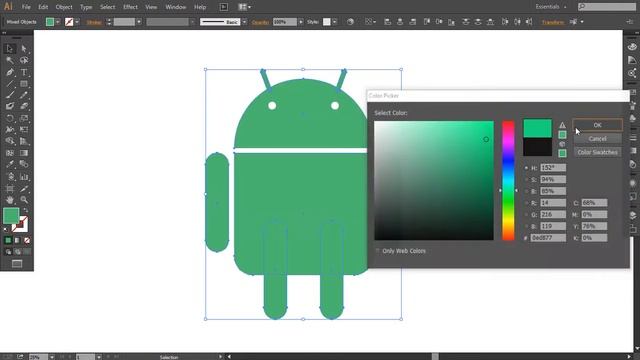
Task: Activate the Zoom magnifier tool
Action: [24, 200]
